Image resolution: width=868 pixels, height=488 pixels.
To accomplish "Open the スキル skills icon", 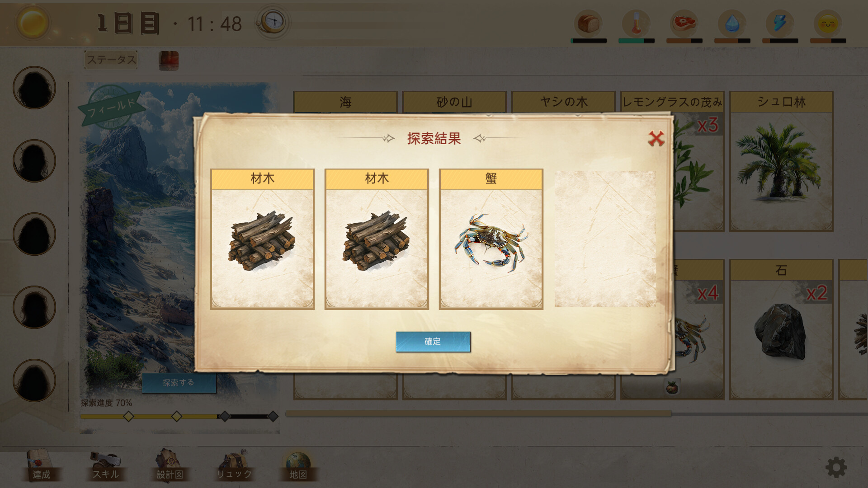I will tap(106, 465).
